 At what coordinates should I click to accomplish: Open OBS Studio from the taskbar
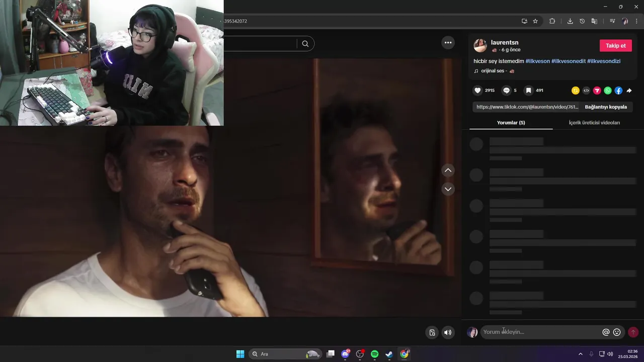click(x=360, y=354)
